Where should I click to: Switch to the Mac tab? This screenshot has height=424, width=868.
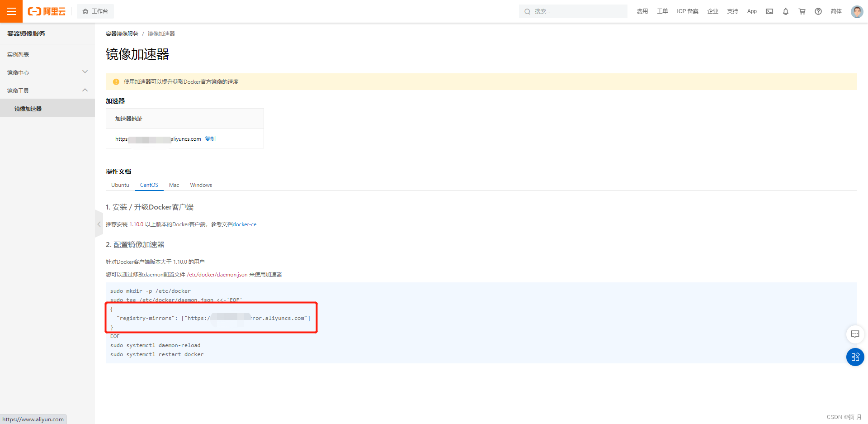pos(174,185)
